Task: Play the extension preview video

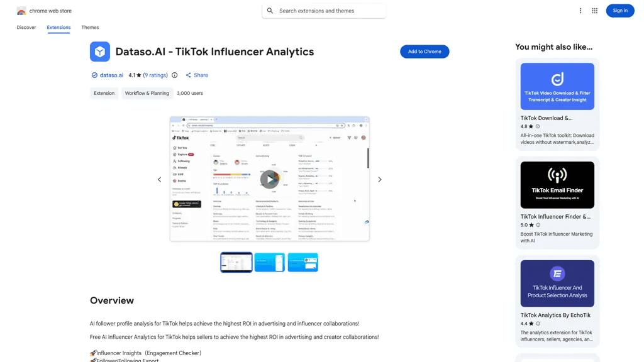Action: coord(269,179)
